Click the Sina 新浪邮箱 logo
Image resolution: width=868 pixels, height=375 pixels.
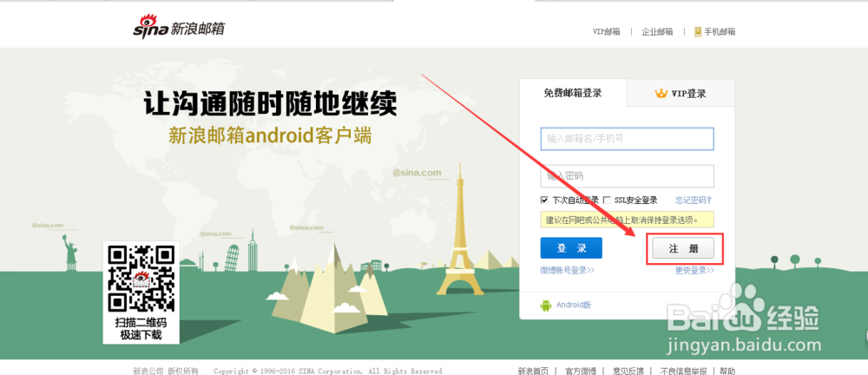pyautogui.click(x=179, y=29)
